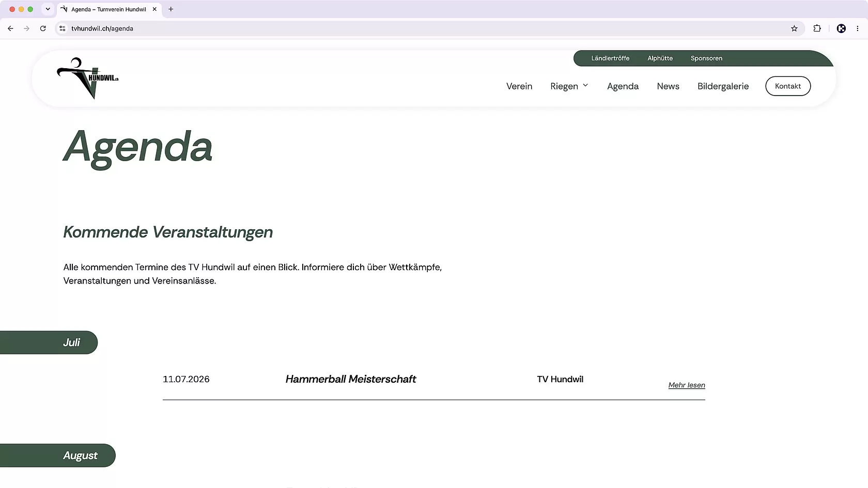Open a new tab with plus icon
The width and height of the screenshot is (868, 488).
[171, 9]
